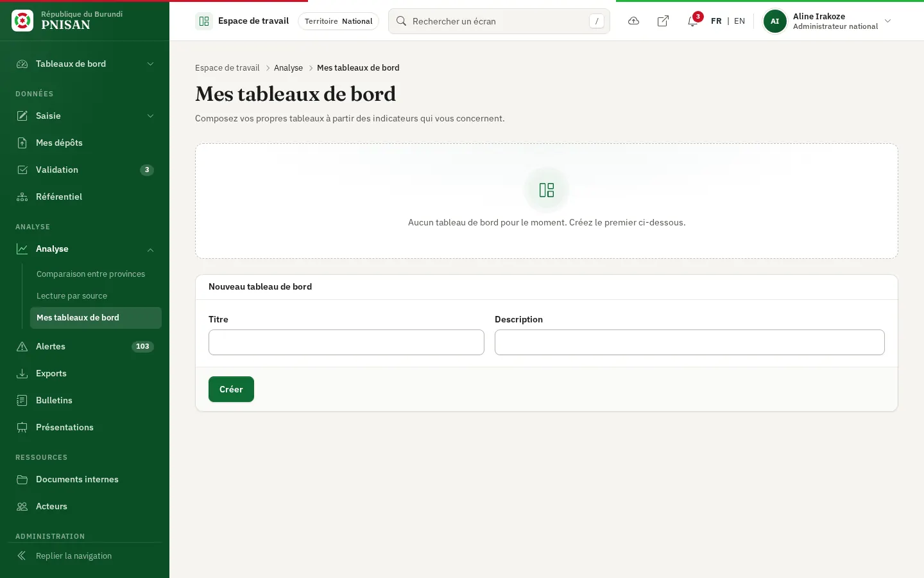Go to Analyse breadcrumb link
This screenshot has height=578, width=924.
pyautogui.click(x=288, y=67)
